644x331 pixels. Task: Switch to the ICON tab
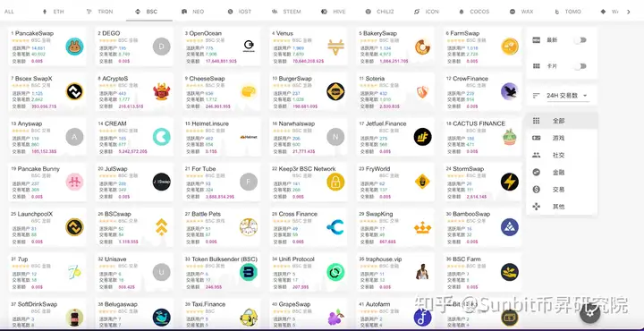[427, 12]
